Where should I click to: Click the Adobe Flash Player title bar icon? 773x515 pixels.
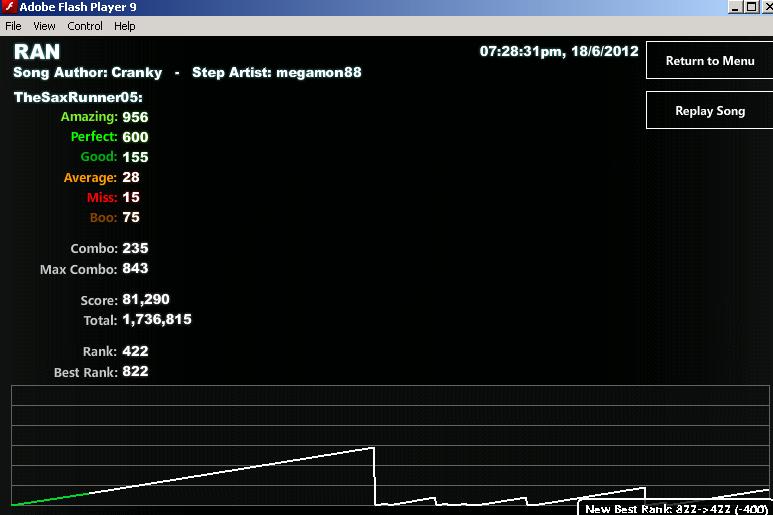coord(9,7)
